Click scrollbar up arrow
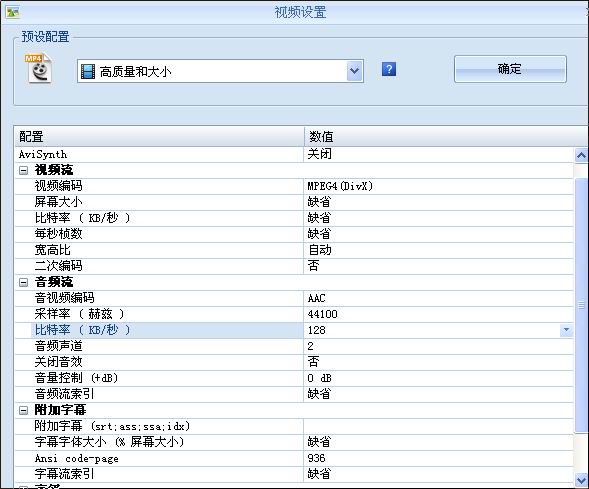This screenshot has width=589, height=489. click(581, 155)
